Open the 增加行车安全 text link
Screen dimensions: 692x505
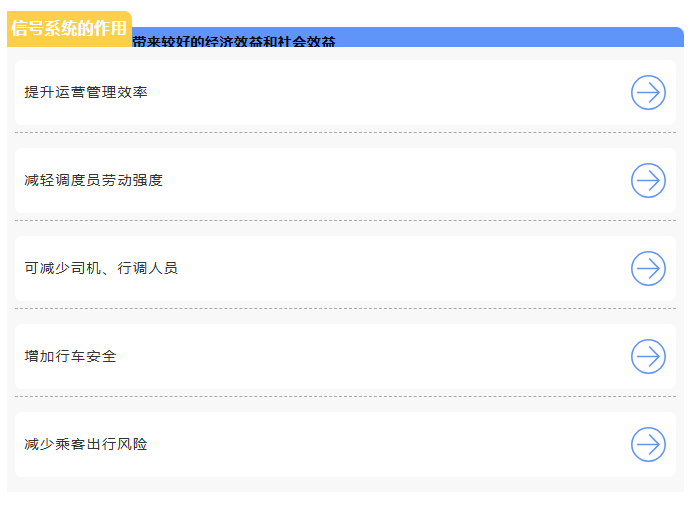[70, 356]
